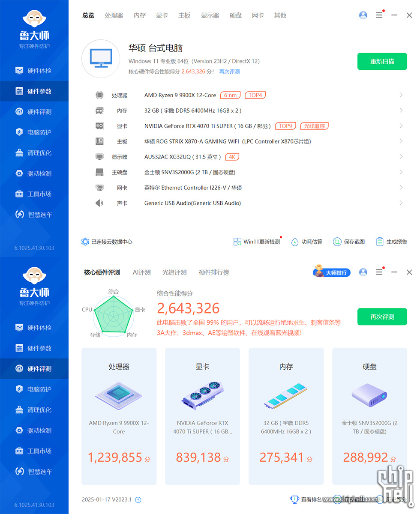Switch to the 主板 tab
The width and height of the screenshot is (420, 514).
click(x=184, y=15)
